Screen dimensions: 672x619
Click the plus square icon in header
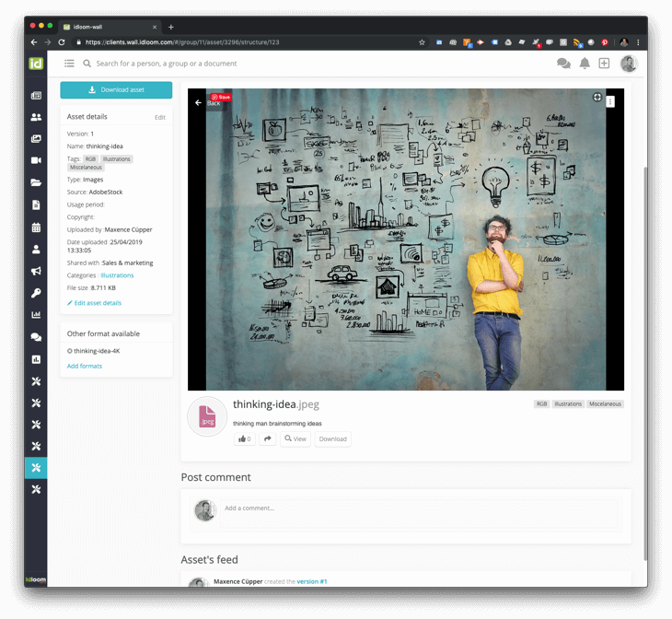604,64
